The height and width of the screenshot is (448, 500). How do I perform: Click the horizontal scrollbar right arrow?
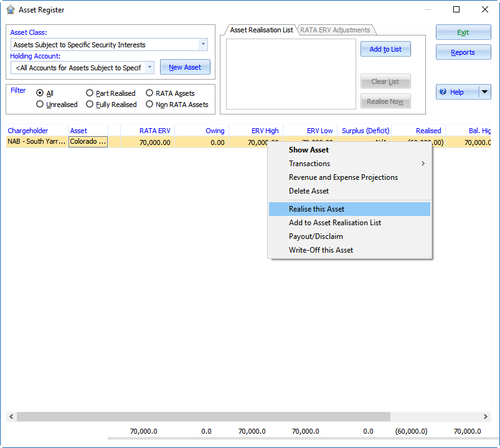coord(486,416)
